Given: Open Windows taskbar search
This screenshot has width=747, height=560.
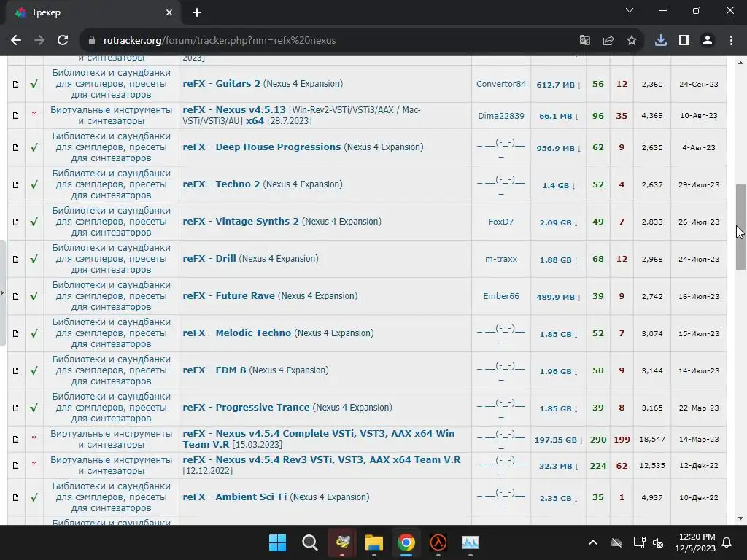Looking at the screenshot, I should coord(309,542).
